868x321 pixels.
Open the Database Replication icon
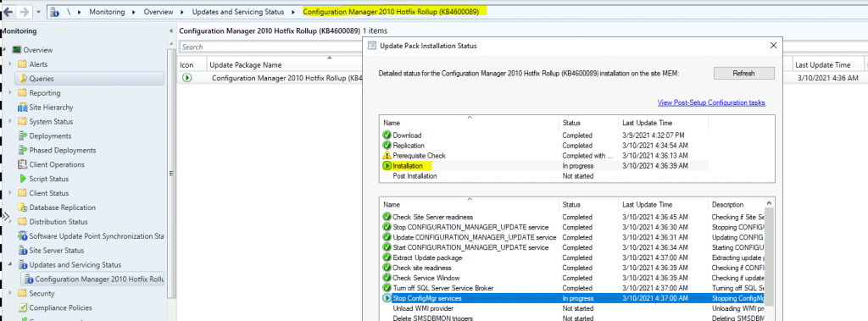coord(22,208)
